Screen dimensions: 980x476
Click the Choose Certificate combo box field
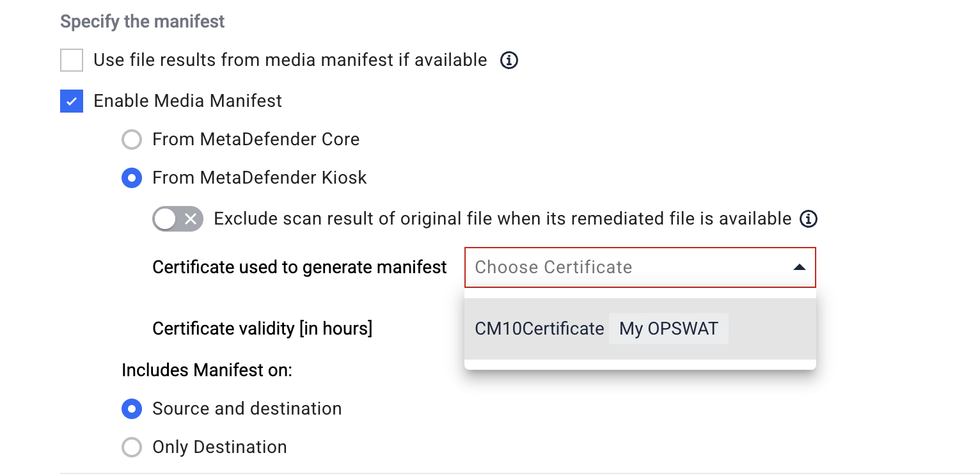point(640,267)
